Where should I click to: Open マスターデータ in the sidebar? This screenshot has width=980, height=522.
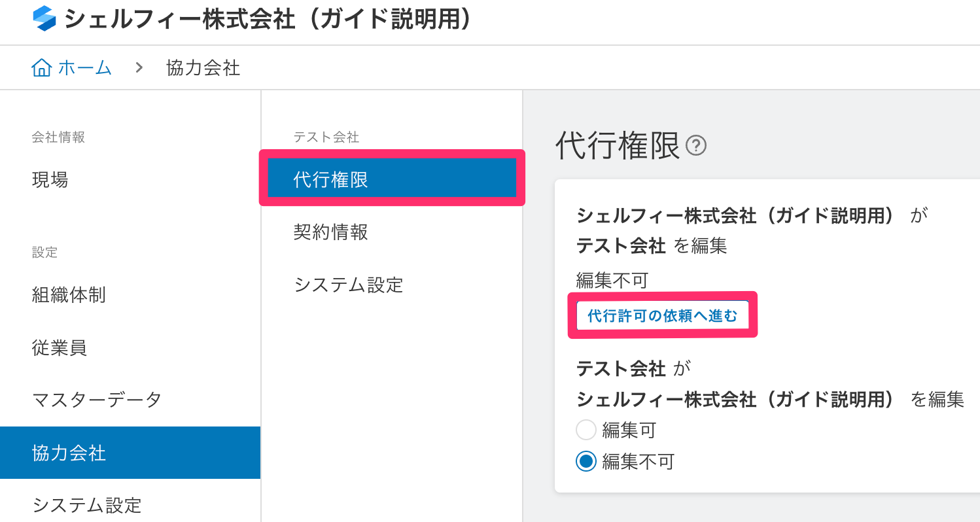coord(97,400)
